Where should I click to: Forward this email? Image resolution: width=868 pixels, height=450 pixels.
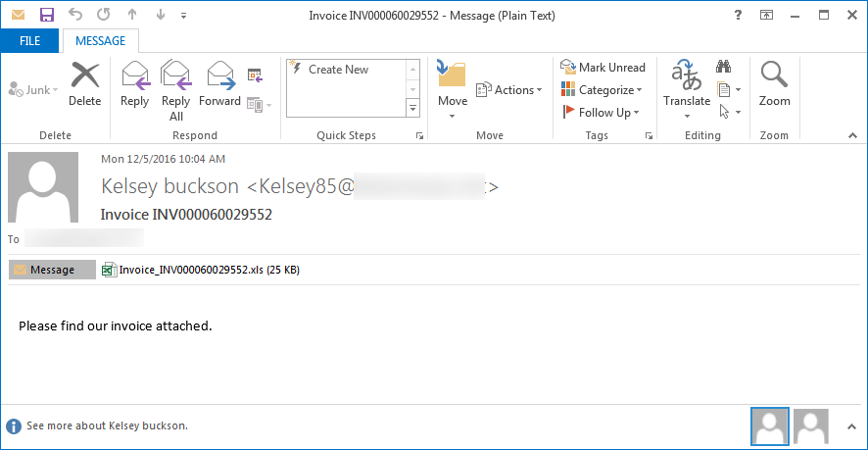tap(219, 84)
